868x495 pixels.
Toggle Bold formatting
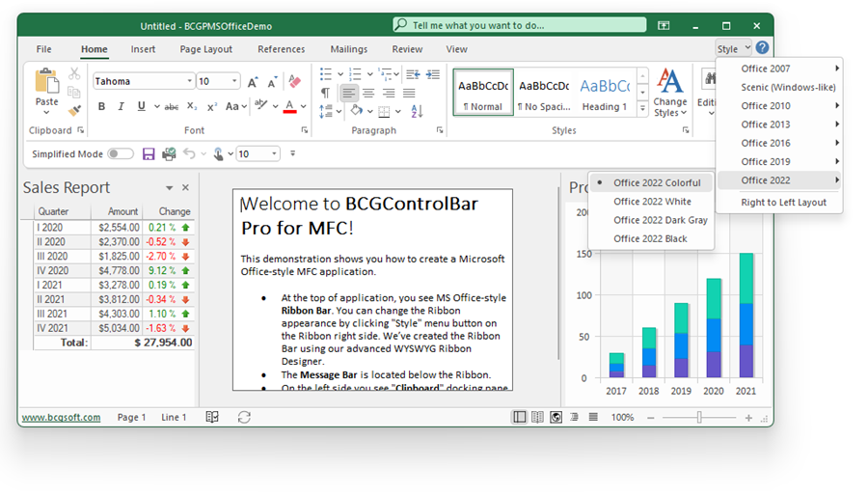click(x=101, y=106)
